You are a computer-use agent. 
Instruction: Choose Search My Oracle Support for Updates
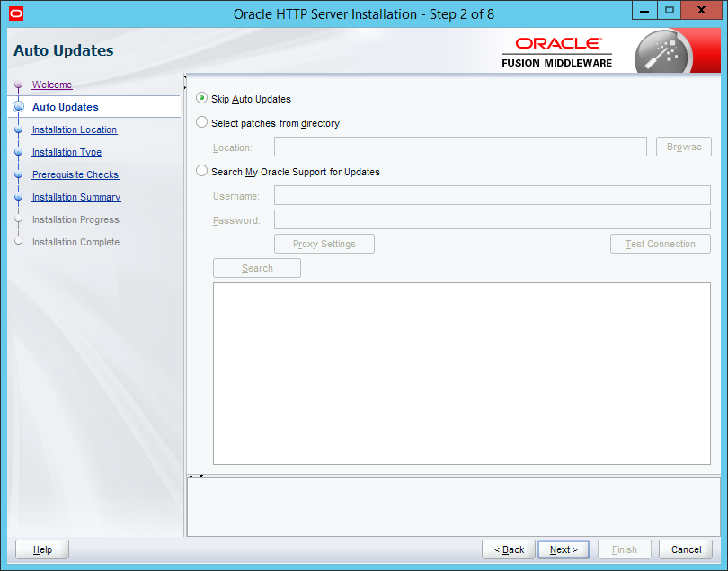pos(202,172)
